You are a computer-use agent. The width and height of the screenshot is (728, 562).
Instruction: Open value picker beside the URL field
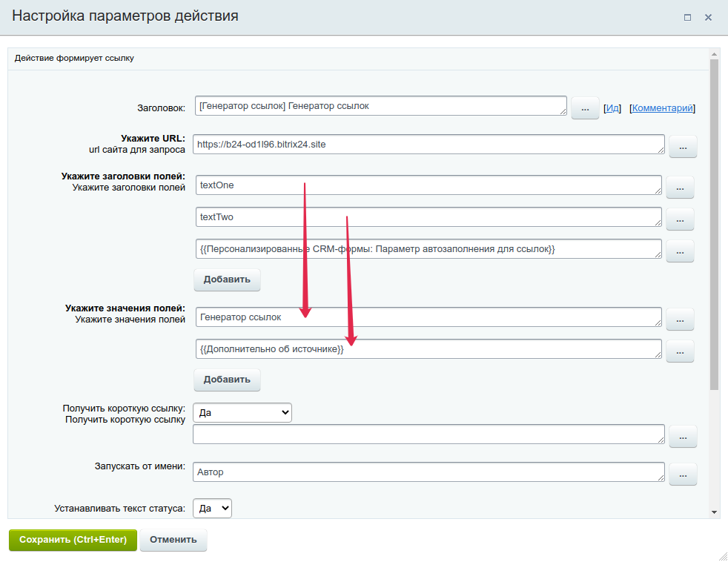tap(683, 147)
